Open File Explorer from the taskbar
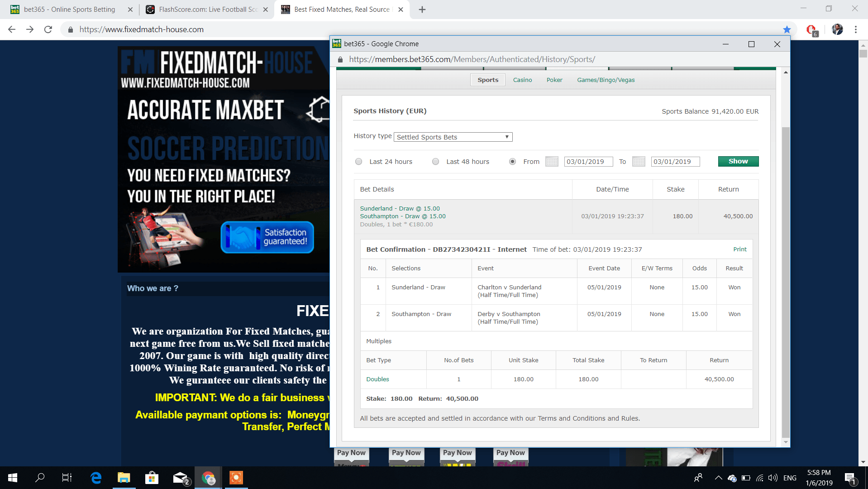This screenshot has width=868, height=489. coord(124,478)
